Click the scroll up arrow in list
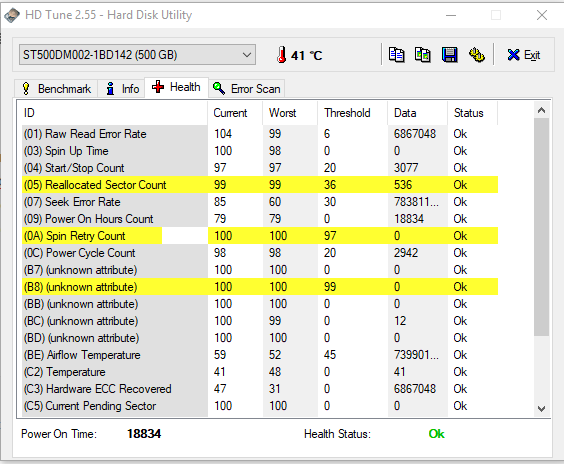Screen dimensions: 564x464 tap(541, 110)
